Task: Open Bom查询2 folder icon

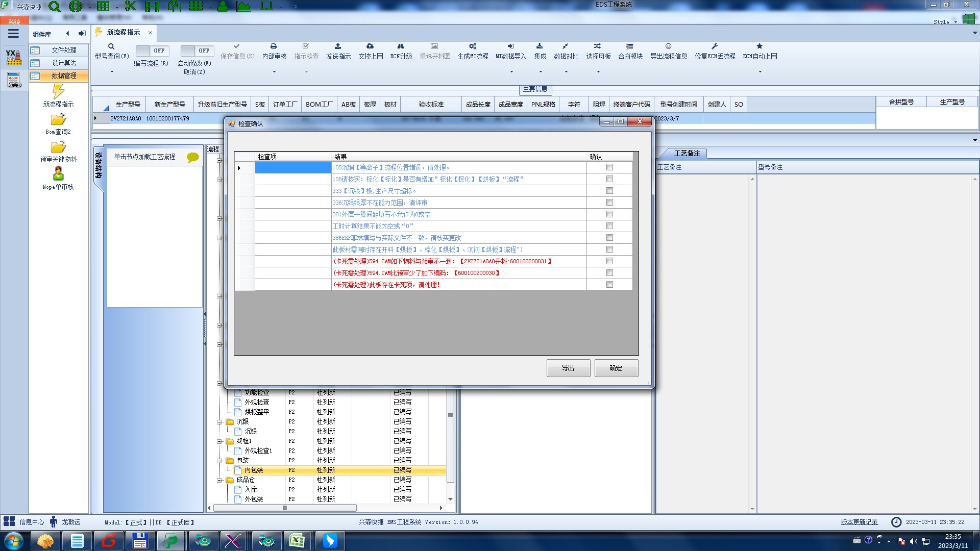Action: point(58,120)
